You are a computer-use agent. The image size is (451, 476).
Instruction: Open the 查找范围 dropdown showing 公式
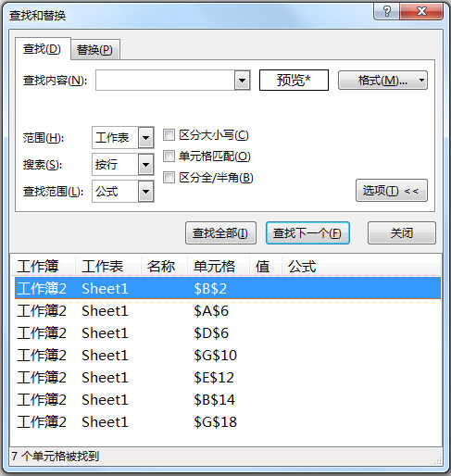tap(123, 192)
